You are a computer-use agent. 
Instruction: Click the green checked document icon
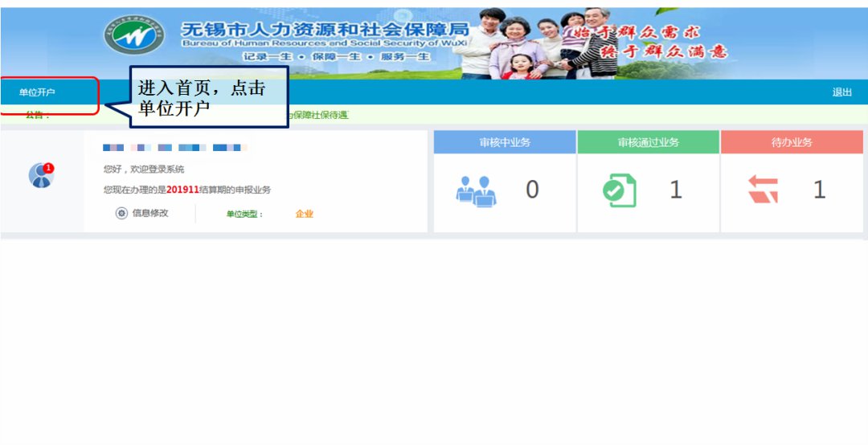pos(620,191)
